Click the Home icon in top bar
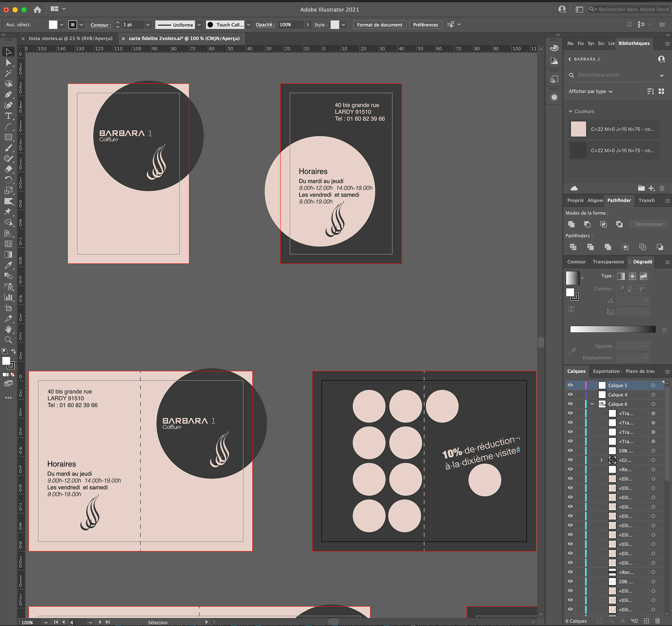Image resolution: width=672 pixels, height=626 pixels. [37, 9]
